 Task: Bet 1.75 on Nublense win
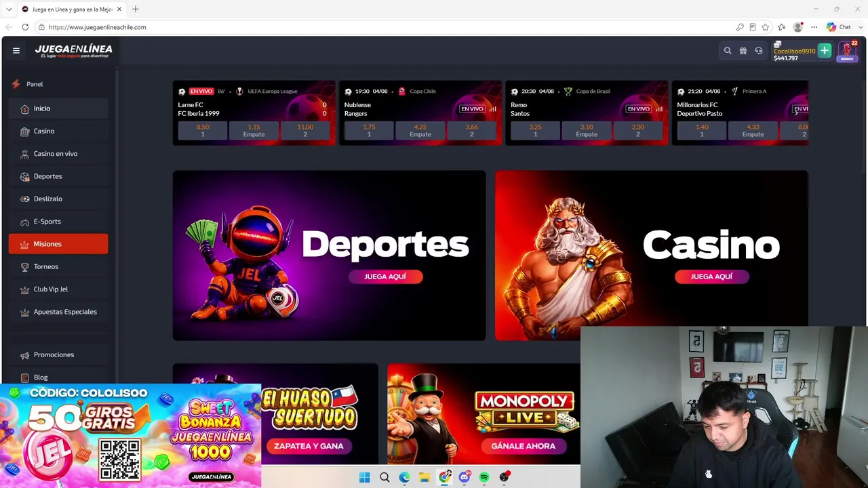pos(369,131)
